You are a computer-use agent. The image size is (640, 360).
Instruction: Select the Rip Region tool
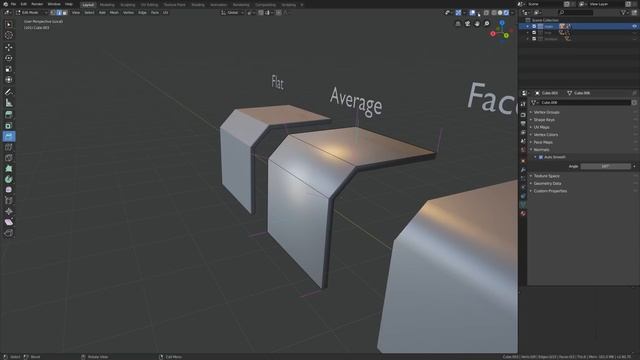coord(9,233)
